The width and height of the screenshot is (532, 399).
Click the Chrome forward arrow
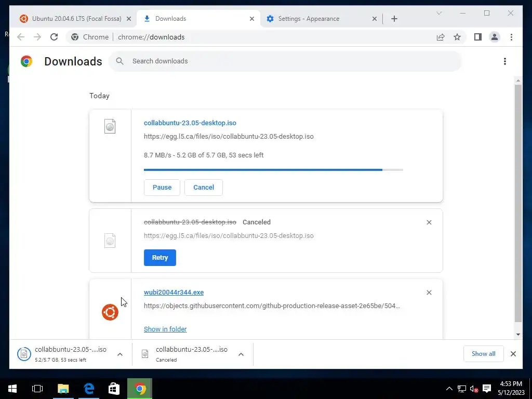point(37,37)
